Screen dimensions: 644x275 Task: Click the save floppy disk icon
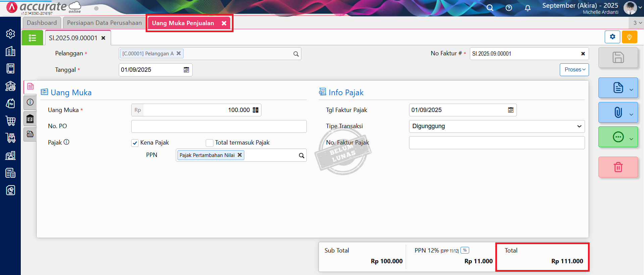point(618,57)
